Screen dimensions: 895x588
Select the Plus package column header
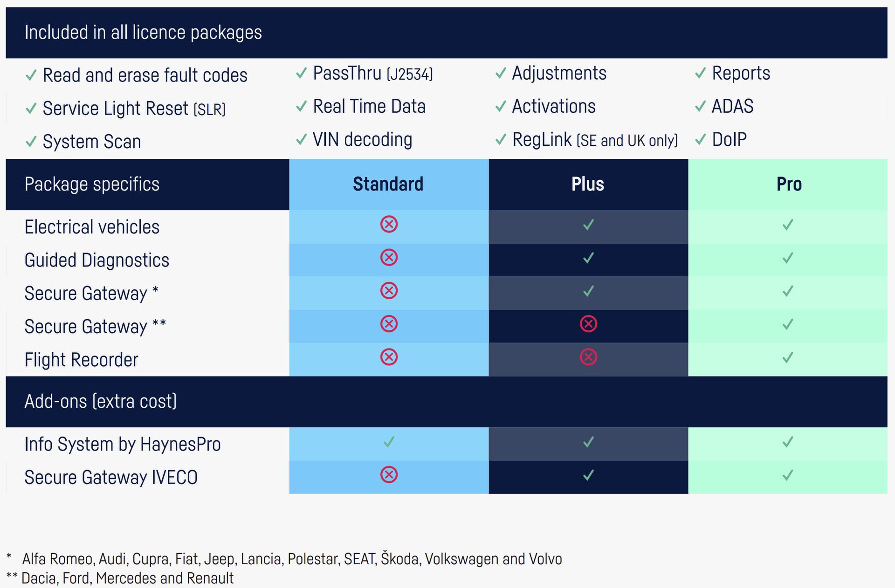point(588,185)
